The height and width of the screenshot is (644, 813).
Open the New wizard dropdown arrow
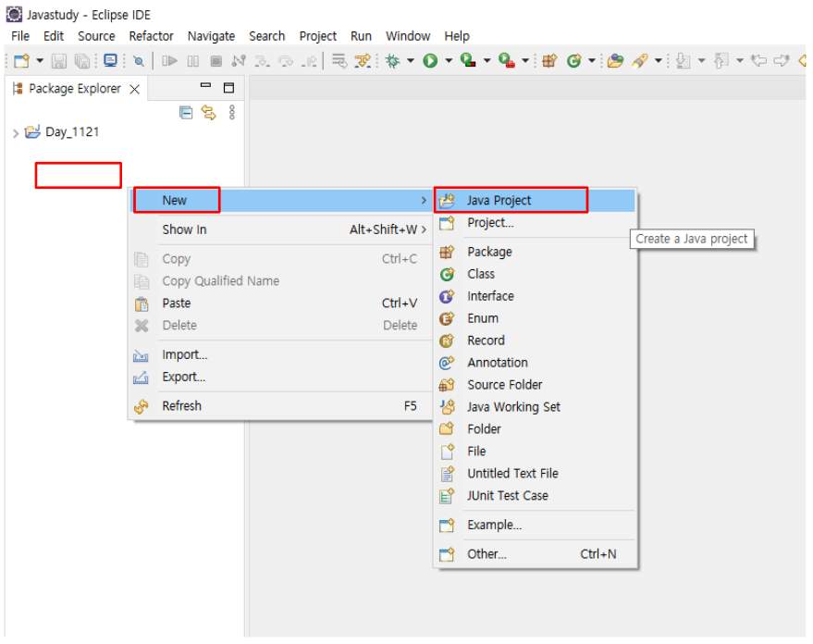(40, 61)
